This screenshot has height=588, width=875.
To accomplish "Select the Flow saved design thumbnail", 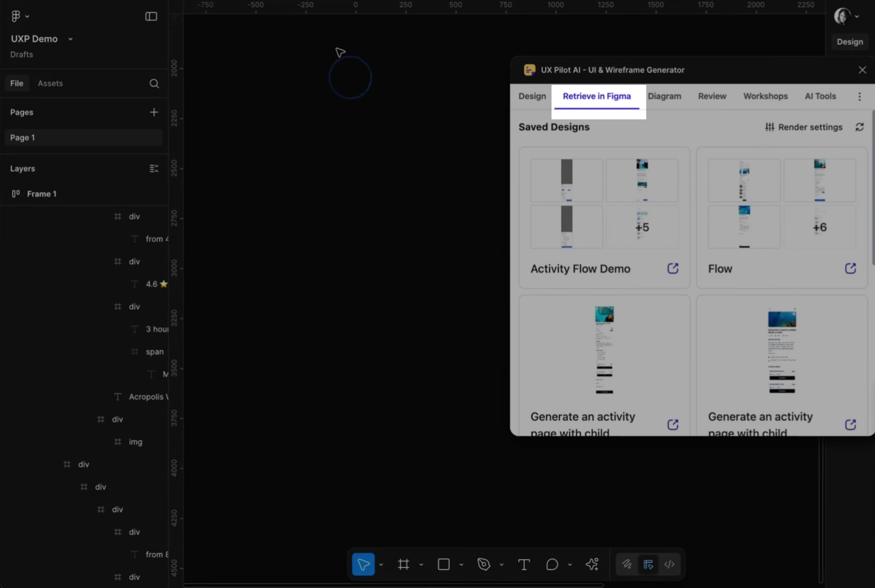I will (781, 204).
